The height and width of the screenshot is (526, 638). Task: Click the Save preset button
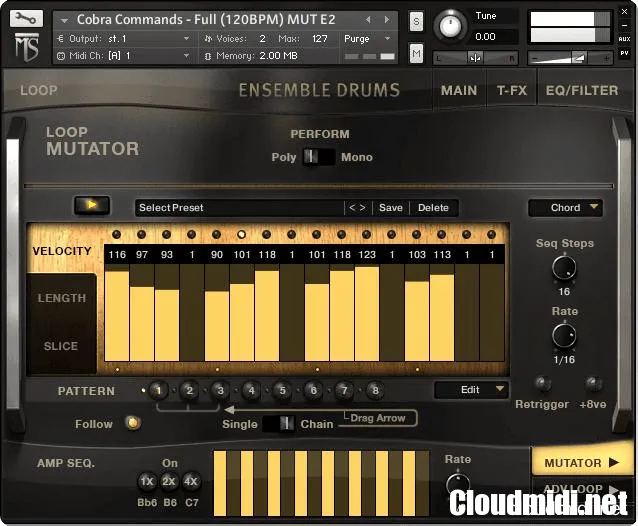pyautogui.click(x=391, y=208)
